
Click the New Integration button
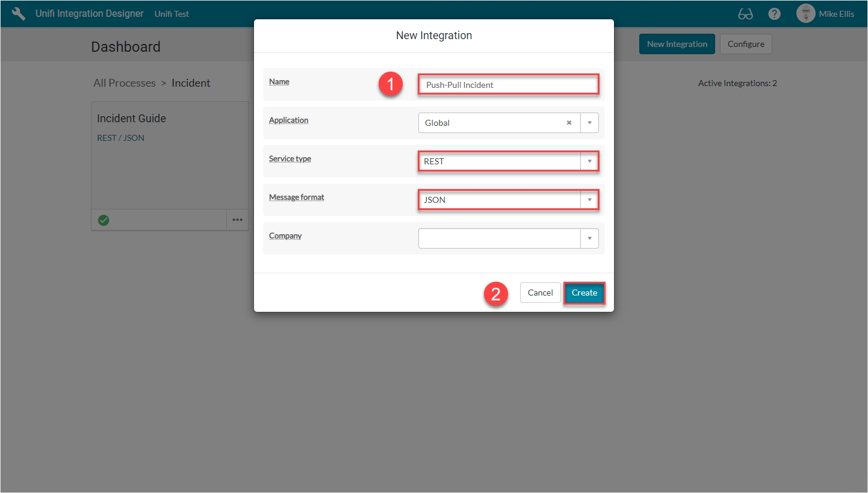tap(677, 44)
